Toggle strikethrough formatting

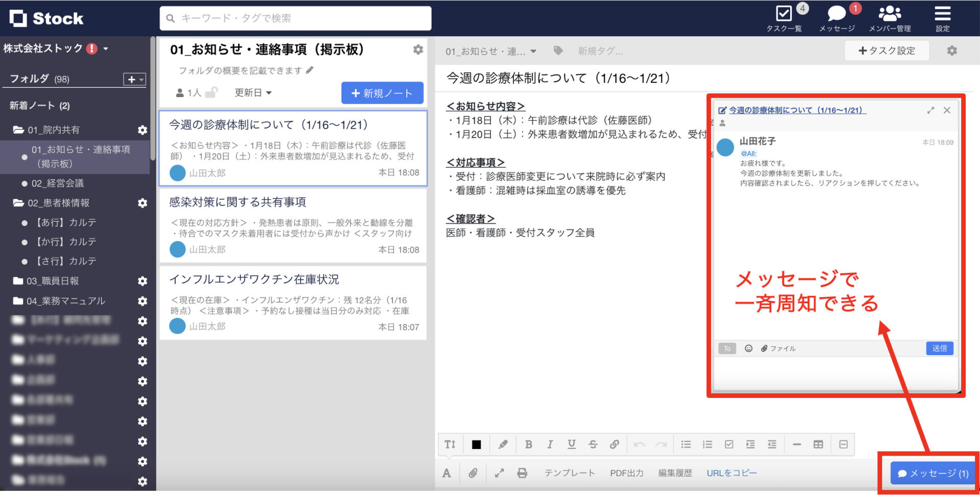pos(593,444)
